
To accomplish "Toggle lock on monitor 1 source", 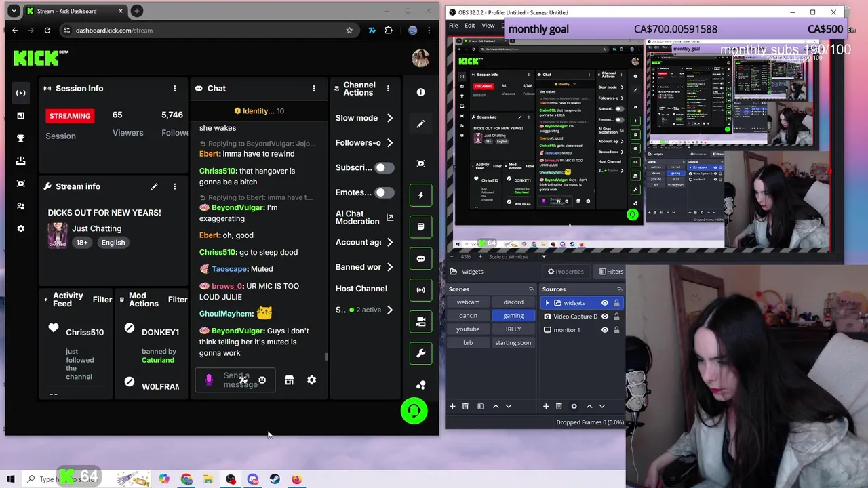I will point(616,330).
